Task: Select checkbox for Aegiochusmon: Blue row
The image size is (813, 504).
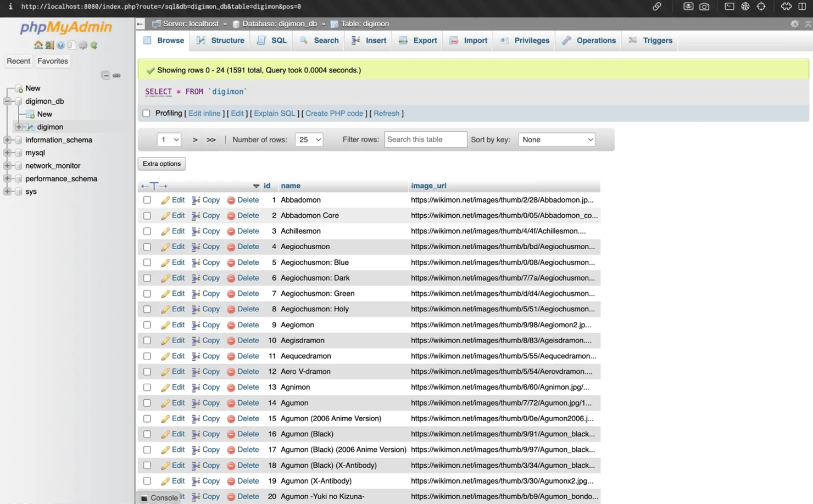Action: pyautogui.click(x=147, y=263)
